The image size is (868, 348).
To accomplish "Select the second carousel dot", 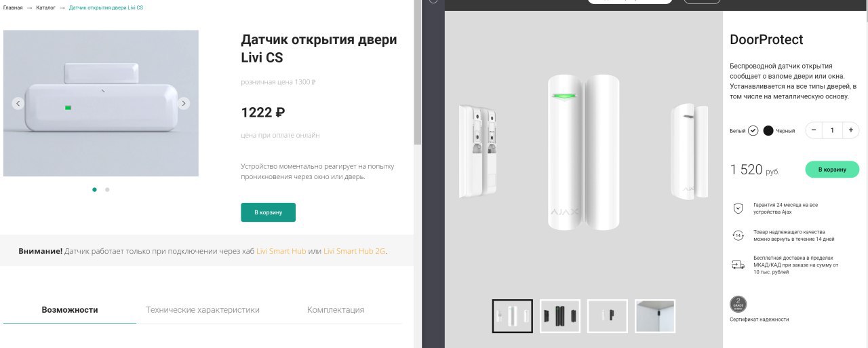I will (107, 190).
